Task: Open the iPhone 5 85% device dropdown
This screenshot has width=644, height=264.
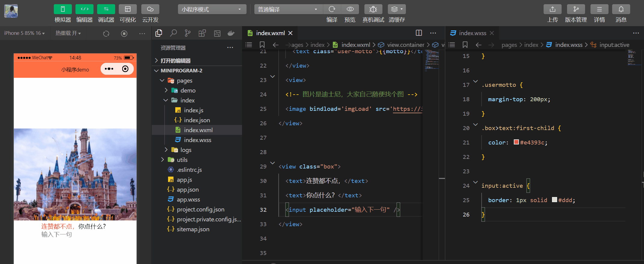Action: click(24, 33)
